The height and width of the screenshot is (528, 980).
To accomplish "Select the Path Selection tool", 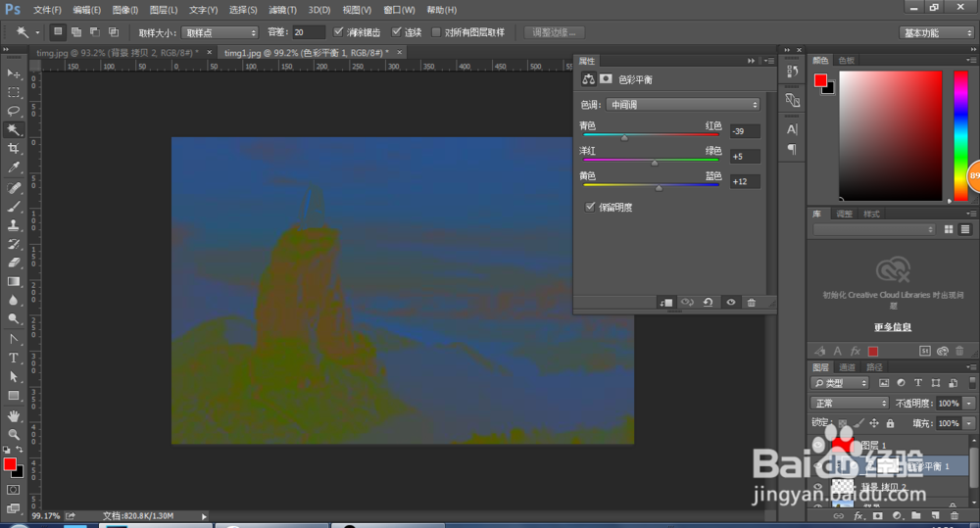I will pyautogui.click(x=13, y=377).
